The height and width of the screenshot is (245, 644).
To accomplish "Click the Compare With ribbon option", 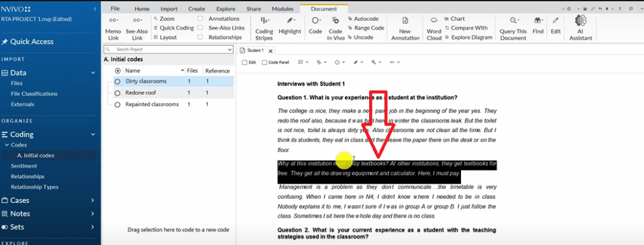I will [466, 28].
